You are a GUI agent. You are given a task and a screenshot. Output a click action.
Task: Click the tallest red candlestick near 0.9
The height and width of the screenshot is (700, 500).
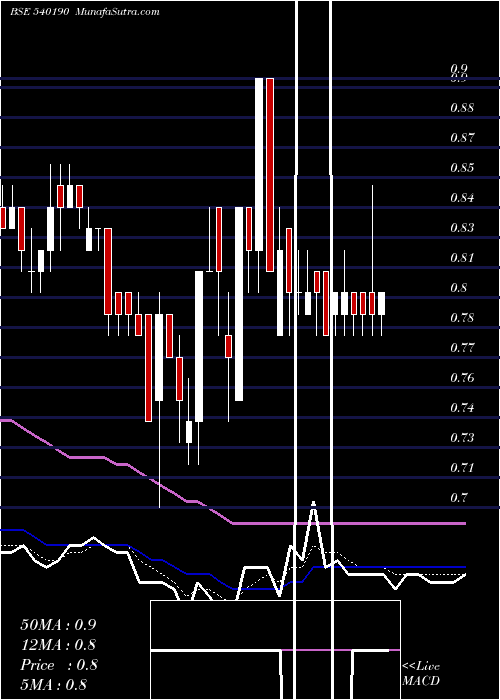click(270, 175)
